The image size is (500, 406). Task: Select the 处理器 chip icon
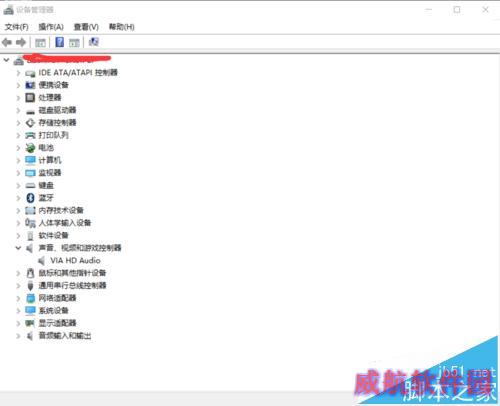(30, 97)
